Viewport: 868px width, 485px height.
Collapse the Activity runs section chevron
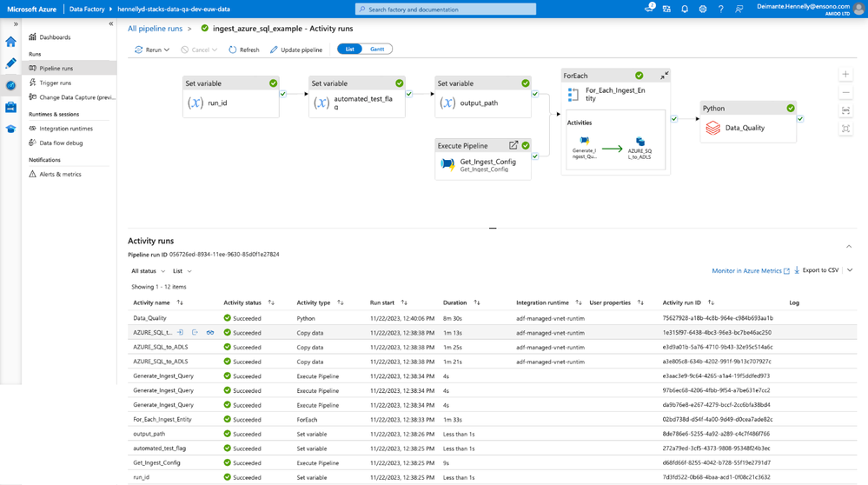[x=849, y=247]
